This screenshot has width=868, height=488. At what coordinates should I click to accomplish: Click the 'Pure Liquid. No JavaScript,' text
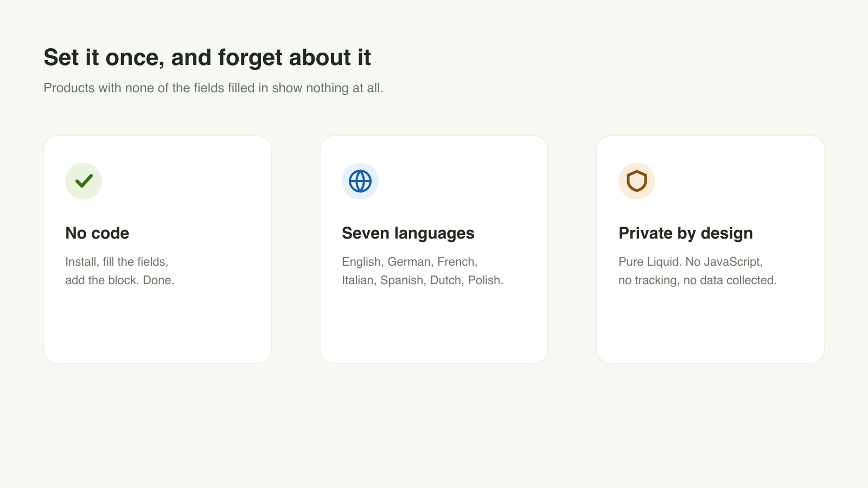[691, 262]
